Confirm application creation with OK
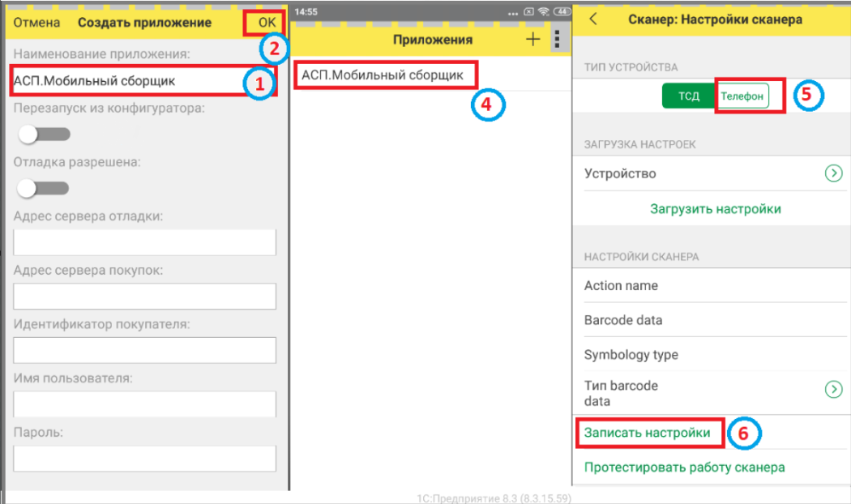851x504 pixels. [267, 22]
